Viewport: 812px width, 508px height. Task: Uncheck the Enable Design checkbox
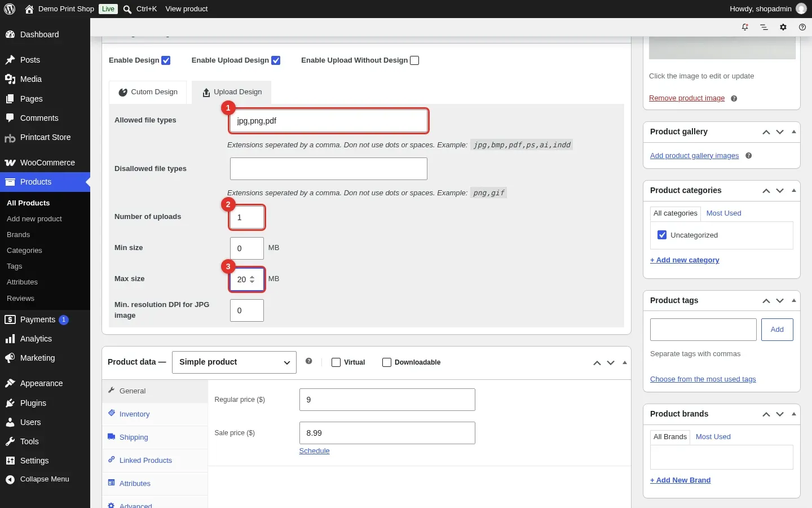166,60
